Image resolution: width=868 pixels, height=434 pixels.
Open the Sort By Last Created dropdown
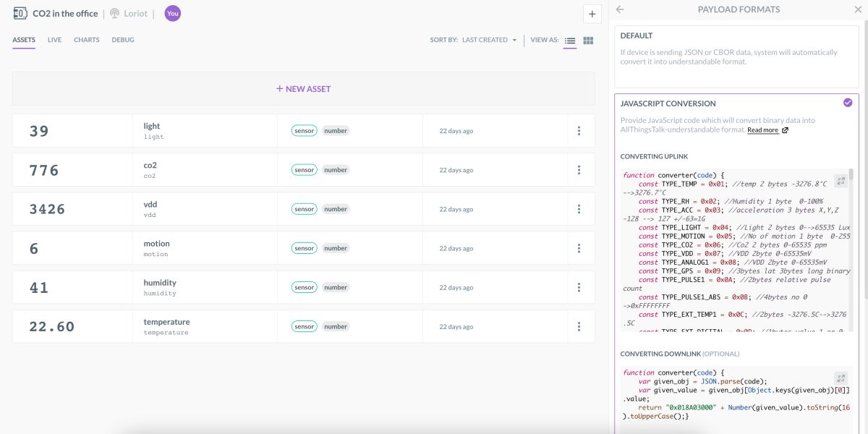[x=489, y=41]
